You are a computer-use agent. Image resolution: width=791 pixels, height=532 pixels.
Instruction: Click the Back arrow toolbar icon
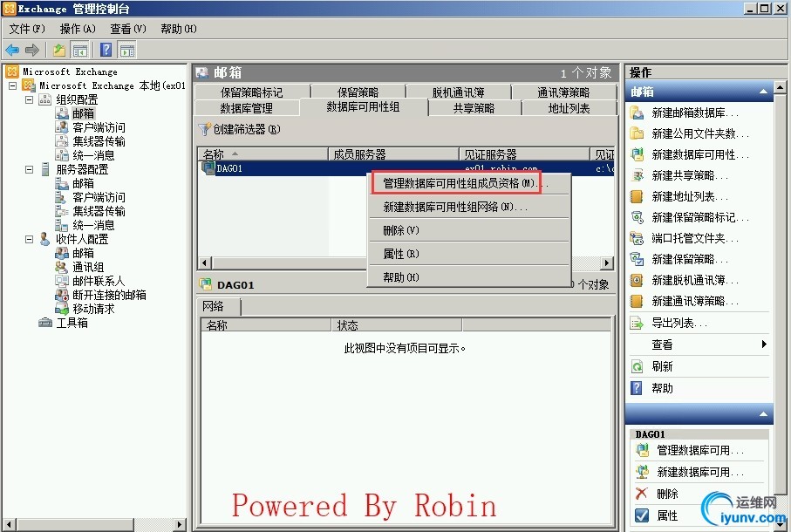11,50
